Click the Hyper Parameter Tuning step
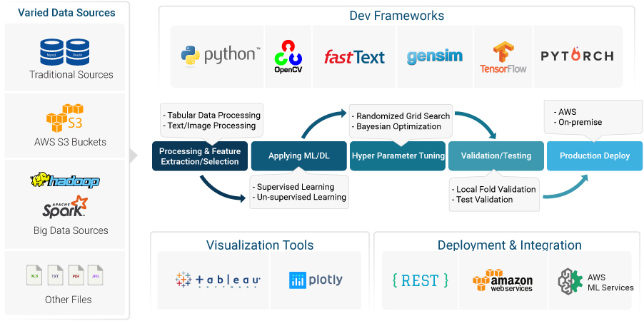The image size is (644, 321). [398, 156]
